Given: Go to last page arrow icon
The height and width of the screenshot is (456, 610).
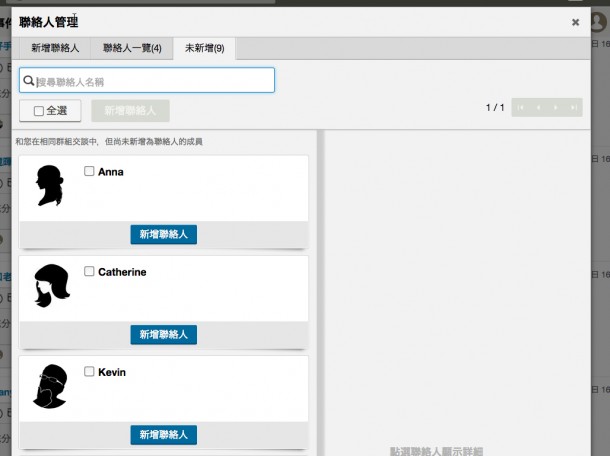Looking at the screenshot, I should (x=573, y=107).
